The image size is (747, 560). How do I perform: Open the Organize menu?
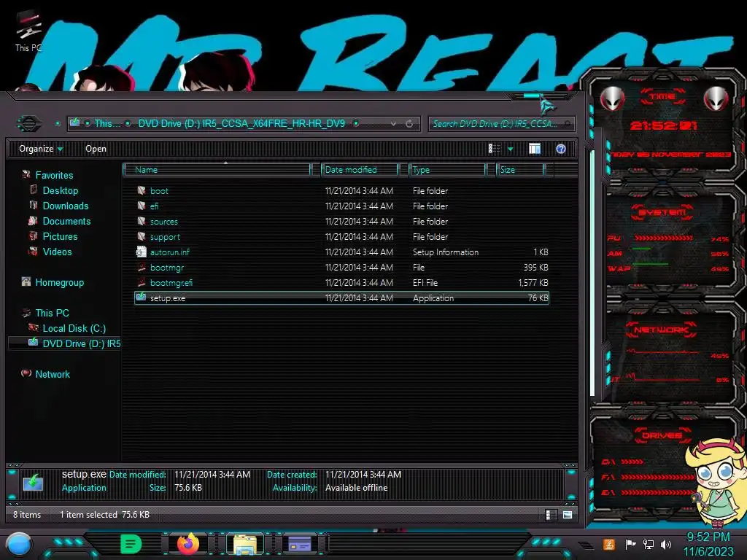click(x=41, y=149)
